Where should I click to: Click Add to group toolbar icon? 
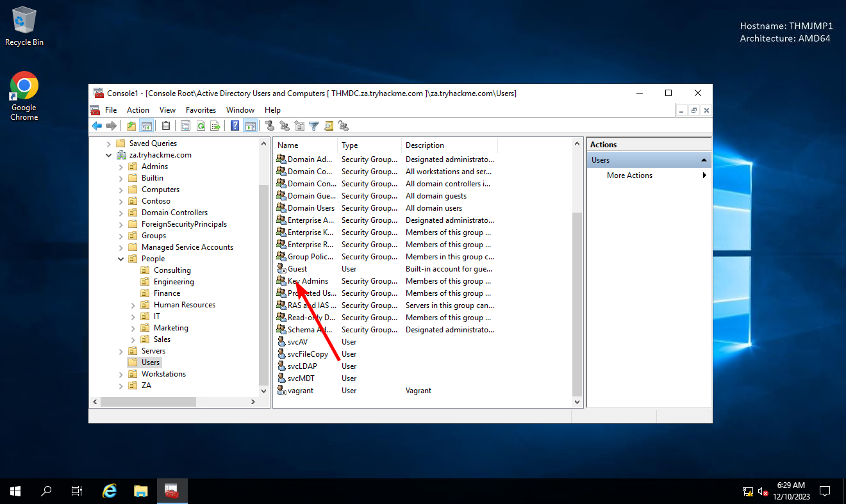tap(344, 126)
